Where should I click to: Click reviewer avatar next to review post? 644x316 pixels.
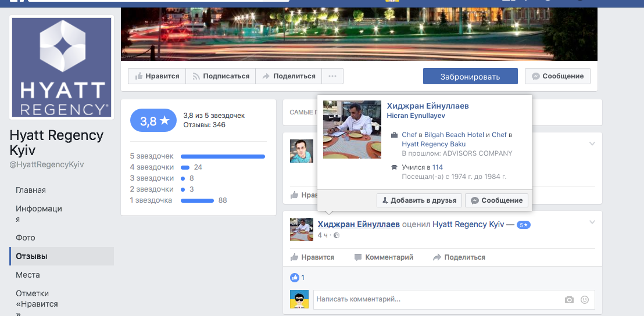[x=302, y=229]
